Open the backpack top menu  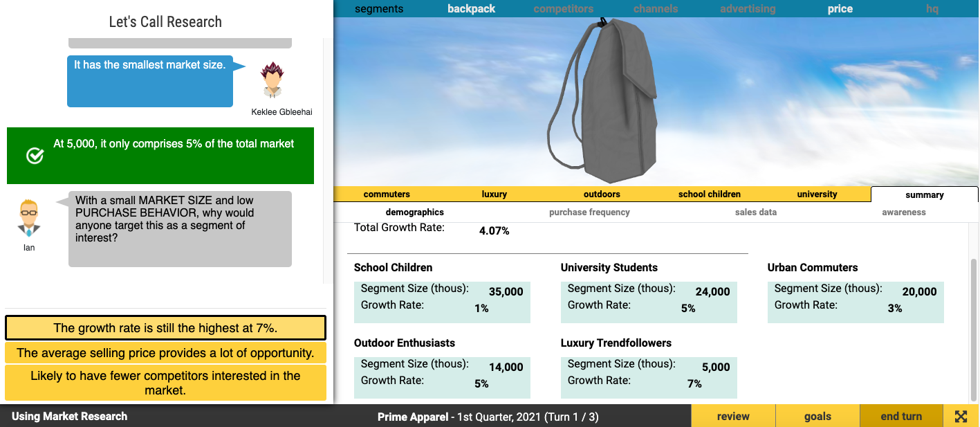(472, 9)
